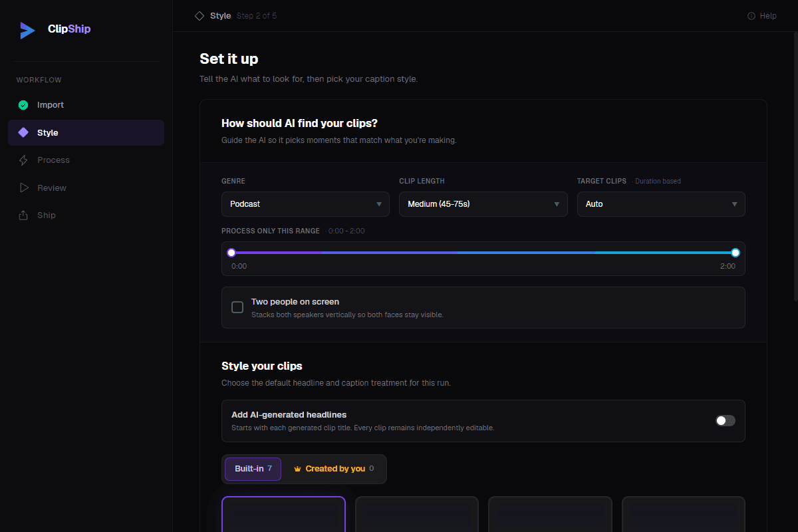
Task: Toggle Add AI-generated headlines switch
Action: click(x=726, y=420)
